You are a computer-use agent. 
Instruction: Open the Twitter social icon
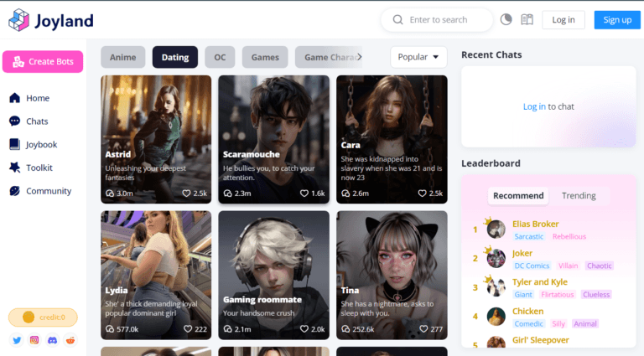coord(17,340)
